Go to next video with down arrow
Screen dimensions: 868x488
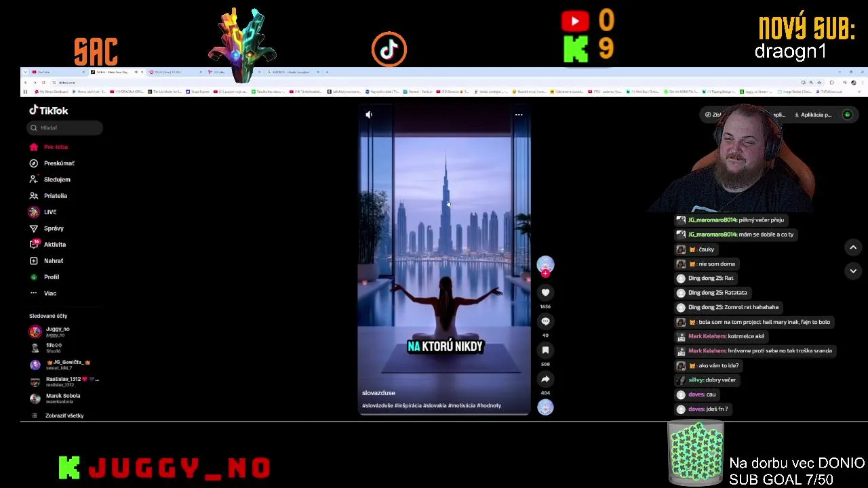pyautogui.click(x=853, y=270)
